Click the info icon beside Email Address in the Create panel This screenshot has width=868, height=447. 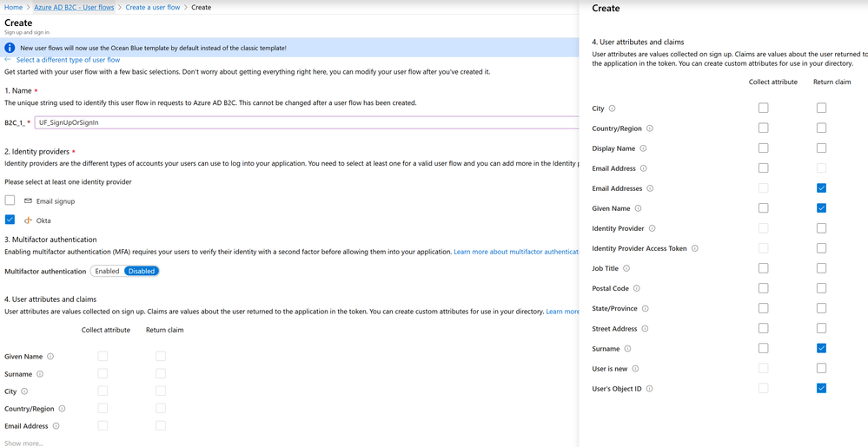pyautogui.click(x=643, y=168)
